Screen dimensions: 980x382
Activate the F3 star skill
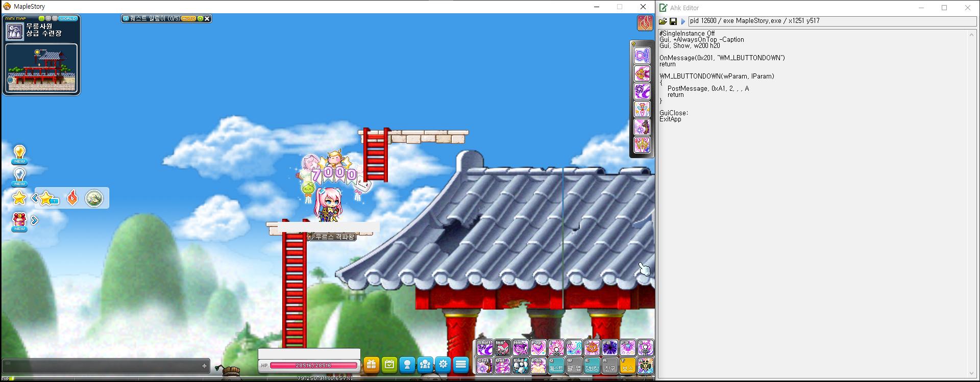(x=628, y=348)
